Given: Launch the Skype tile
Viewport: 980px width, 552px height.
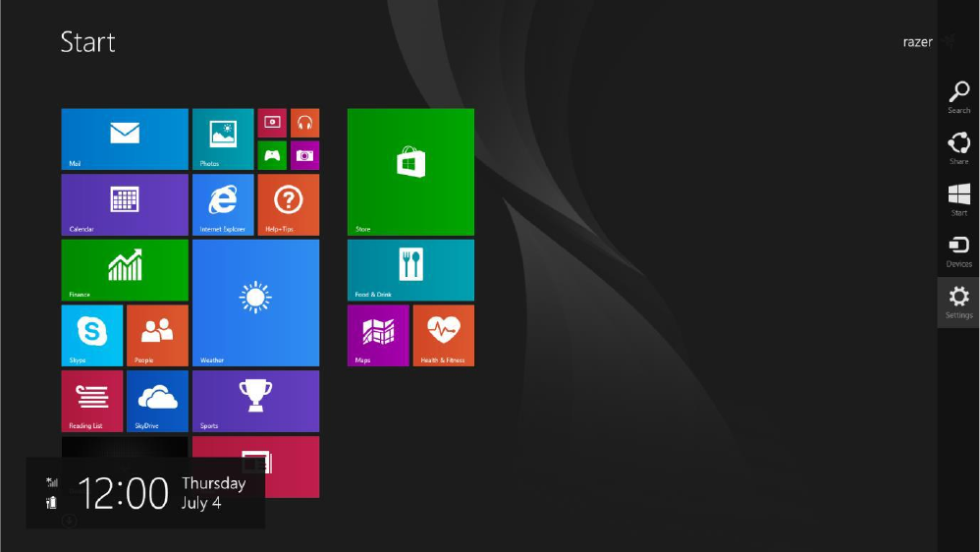Looking at the screenshot, I should [92, 336].
